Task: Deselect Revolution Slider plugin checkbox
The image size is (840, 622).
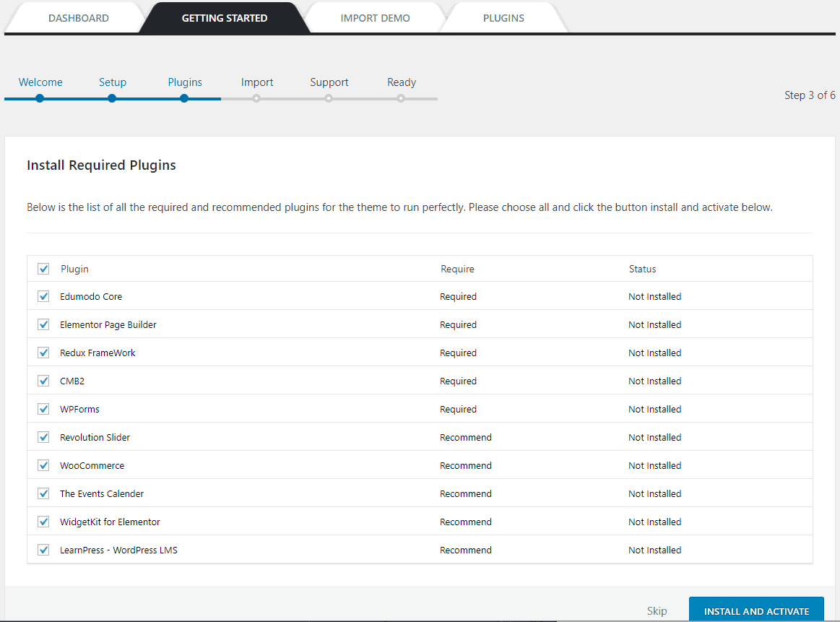Action: pyautogui.click(x=43, y=437)
